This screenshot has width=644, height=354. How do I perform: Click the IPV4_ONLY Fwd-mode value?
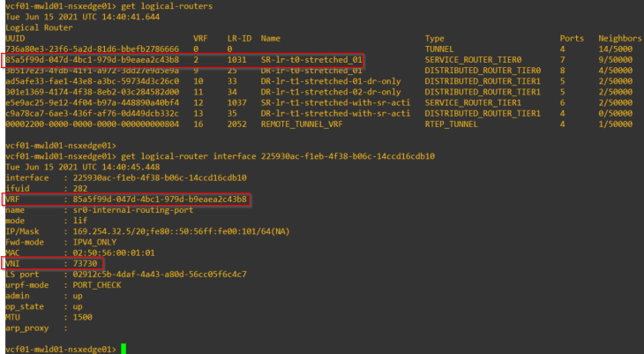point(94,242)
